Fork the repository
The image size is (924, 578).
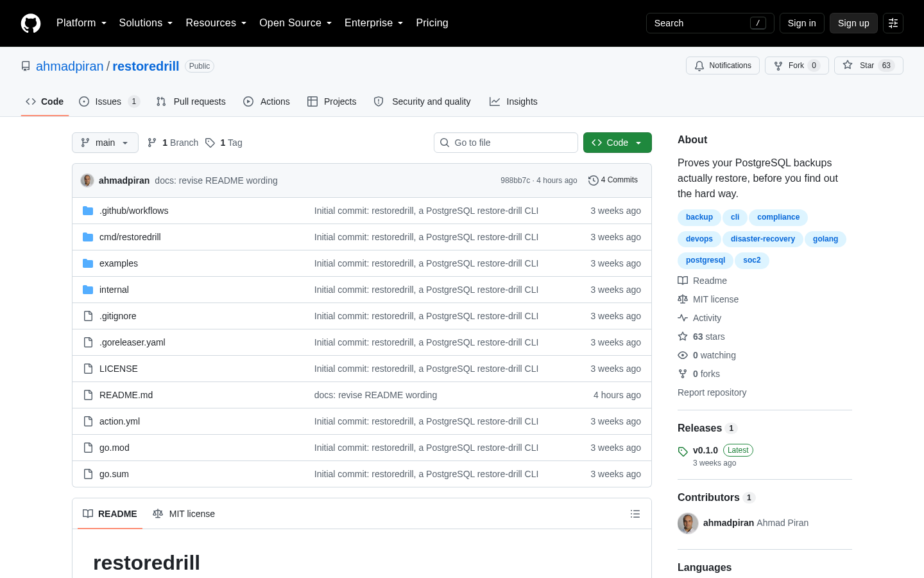click(796, 66)
